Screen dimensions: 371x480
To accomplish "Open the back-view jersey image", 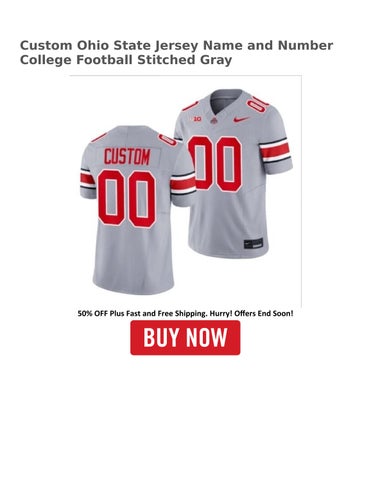I will [x=137, y=209].
